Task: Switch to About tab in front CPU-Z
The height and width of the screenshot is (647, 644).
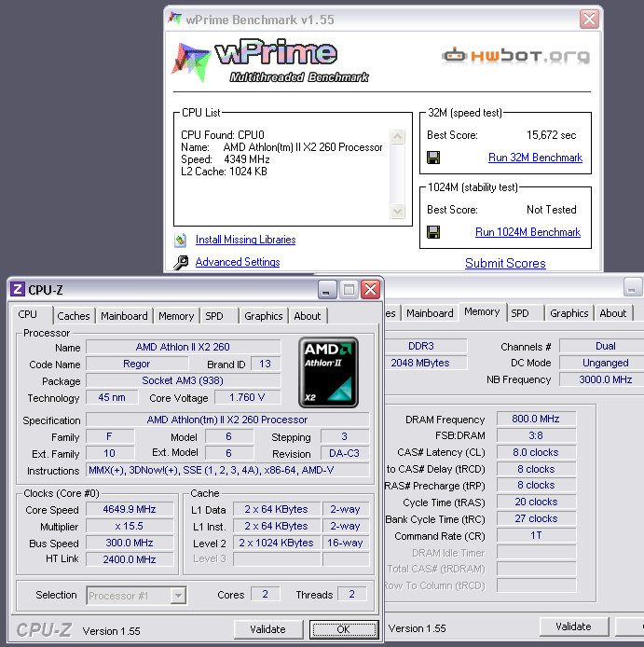Action: coord(308,316)
